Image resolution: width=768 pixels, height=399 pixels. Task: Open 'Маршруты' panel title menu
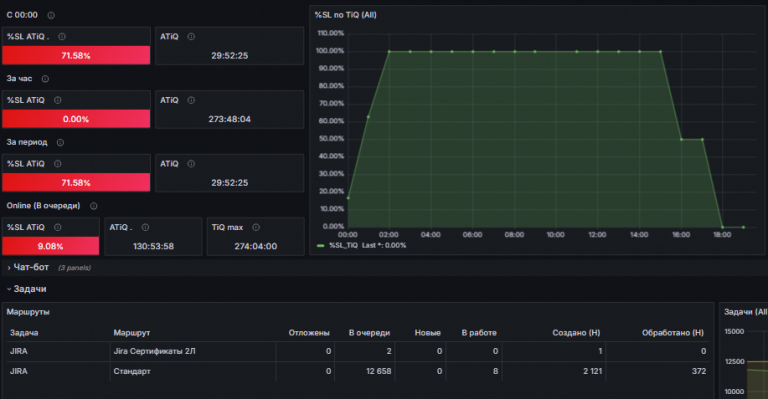coord(28,312)
